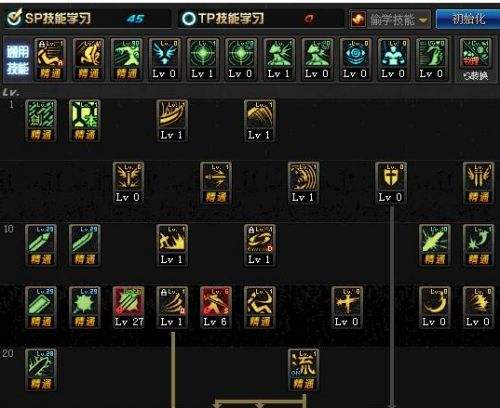
Task: Click the golden cross shield skill icon
Action: coord(391,183)
